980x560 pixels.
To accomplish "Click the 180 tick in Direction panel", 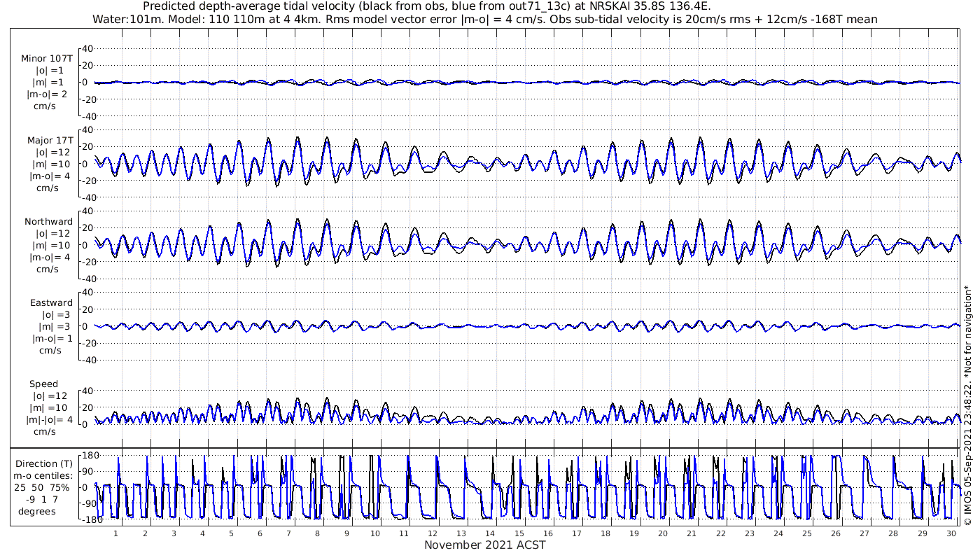I will pyautogui.click(x=87, y=455).
